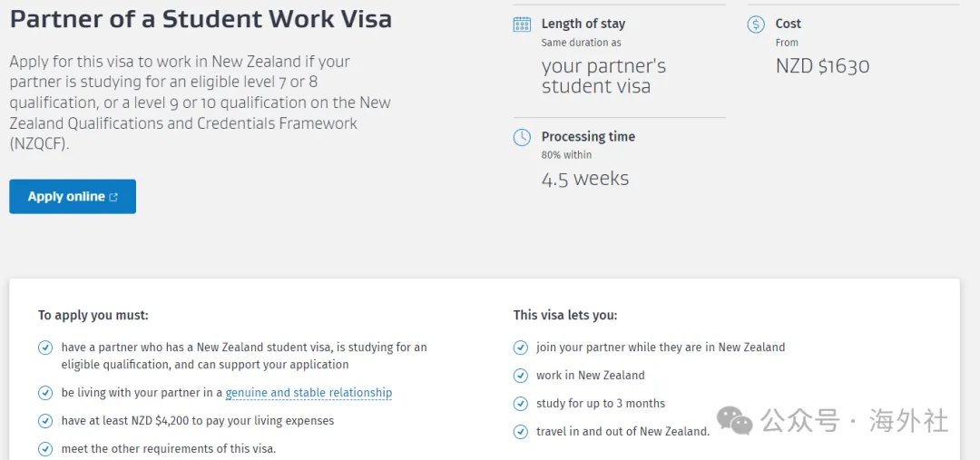This screenshot has height=460, width=980.
Task: Click checkmark icon beside 'be living with your partner'
Action: pos(45,393)
